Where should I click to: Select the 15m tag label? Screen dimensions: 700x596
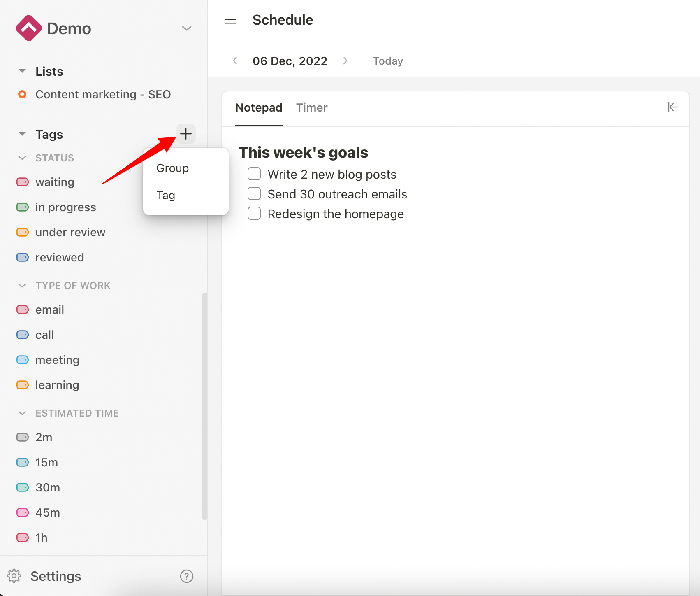click(x=46, y=462)
